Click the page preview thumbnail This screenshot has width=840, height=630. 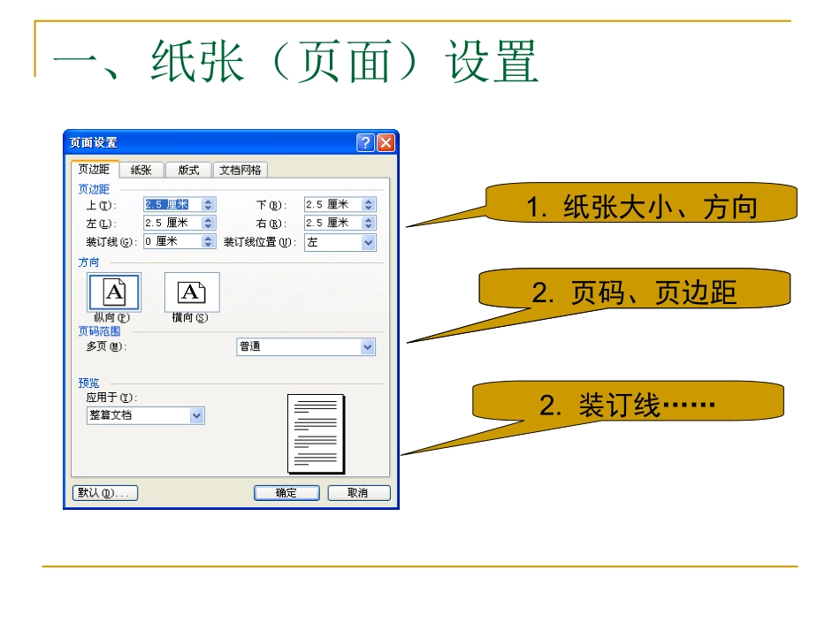(x=316, y=434)
